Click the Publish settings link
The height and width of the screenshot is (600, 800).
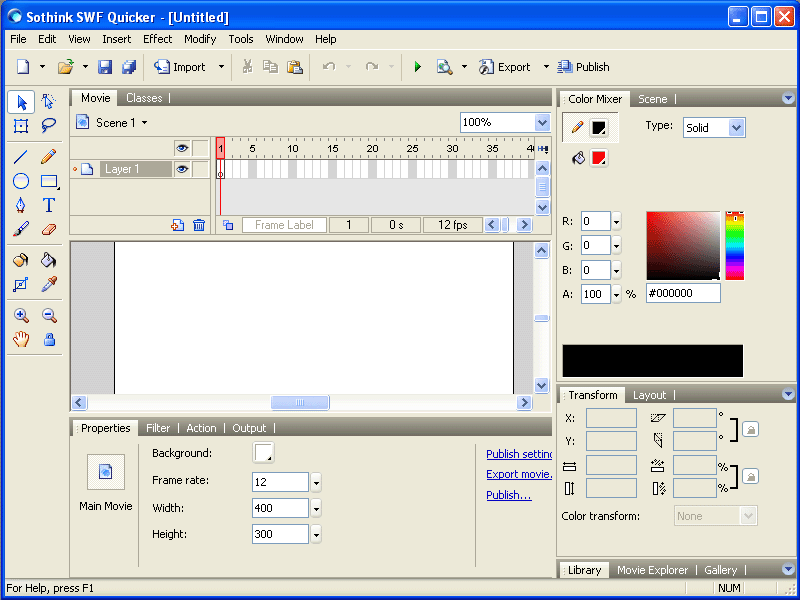pos(519,454)
